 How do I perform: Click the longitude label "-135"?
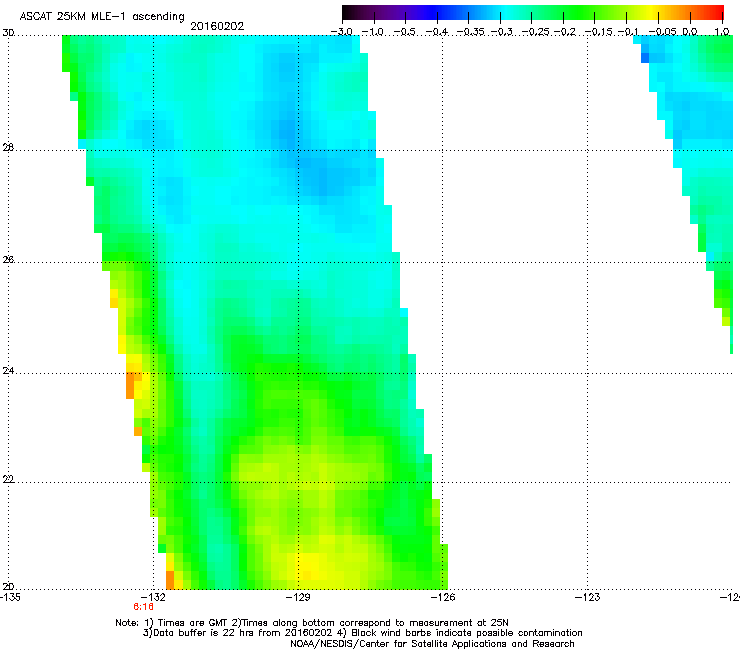[x=10, y=597]
